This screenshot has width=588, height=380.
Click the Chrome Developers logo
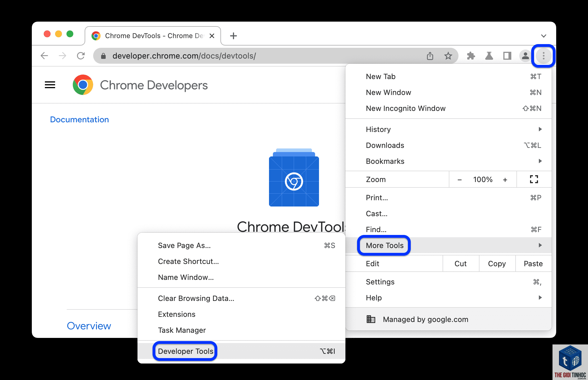(83, 85)
